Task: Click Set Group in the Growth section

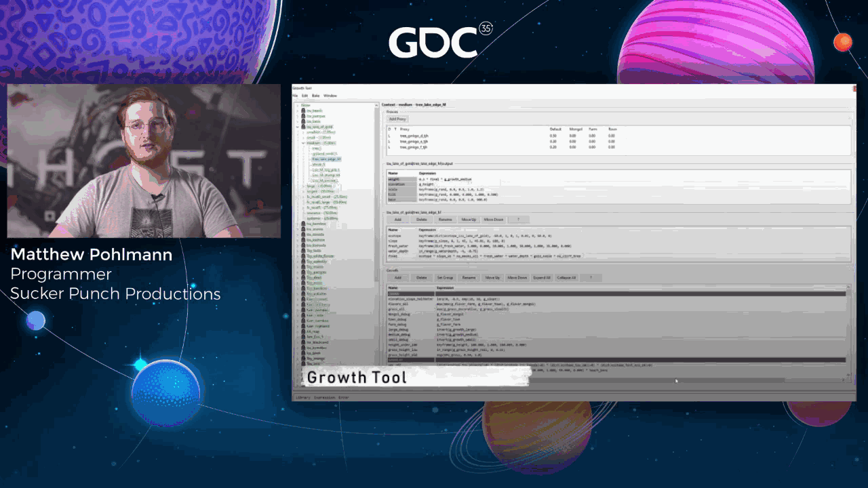Action: tap(445, 277)
